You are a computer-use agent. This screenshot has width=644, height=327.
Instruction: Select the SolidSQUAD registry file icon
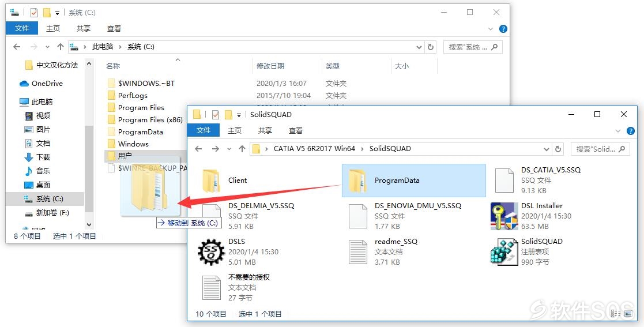(504, 252)
